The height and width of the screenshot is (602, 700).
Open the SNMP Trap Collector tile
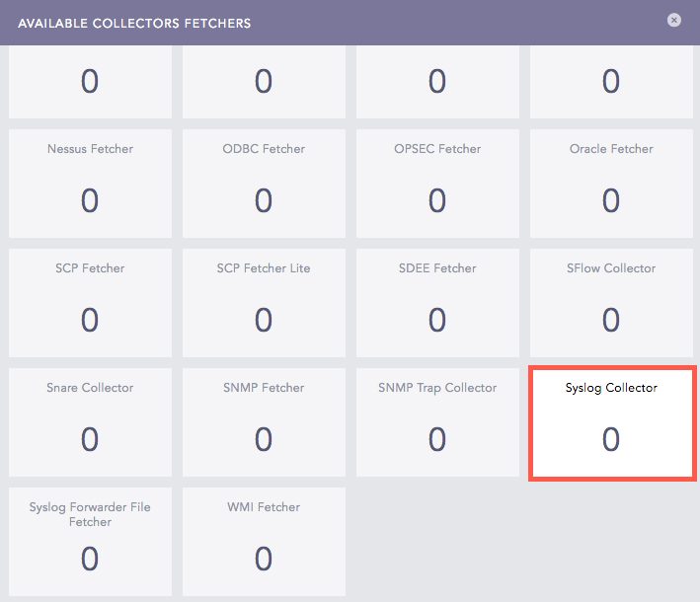pyautogui.click(x=437, y=422)
